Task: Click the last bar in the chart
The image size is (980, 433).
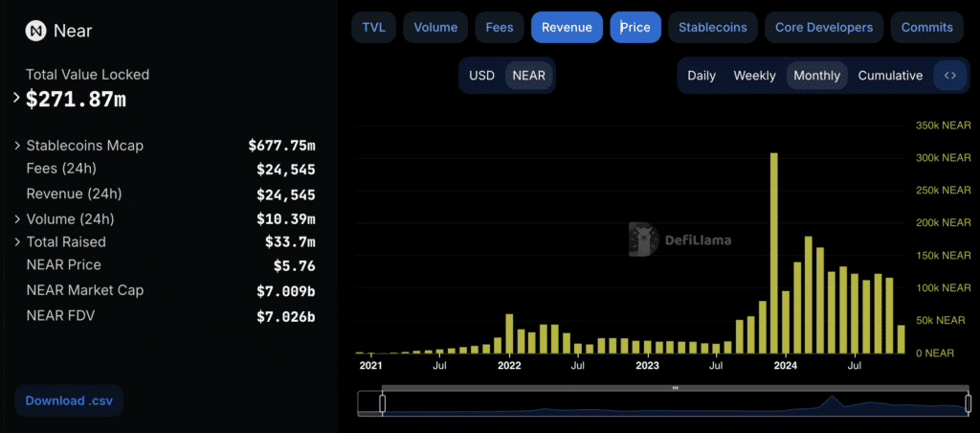Action: tap(901, 339)
